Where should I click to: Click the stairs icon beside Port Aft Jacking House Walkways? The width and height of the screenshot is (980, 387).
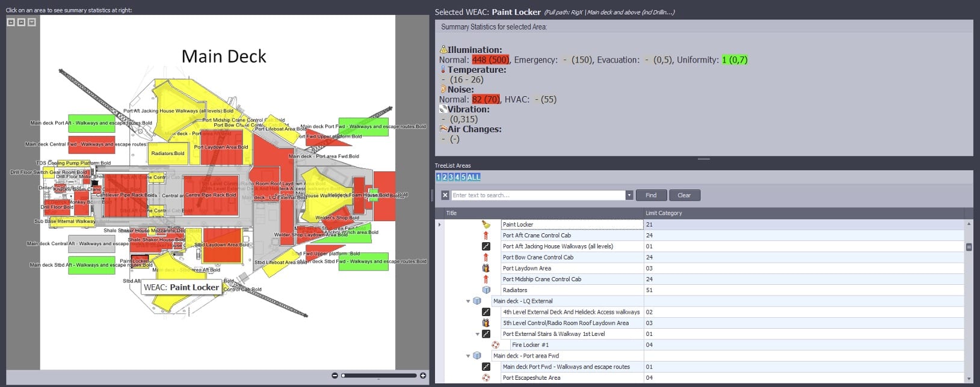click(486, 246)
